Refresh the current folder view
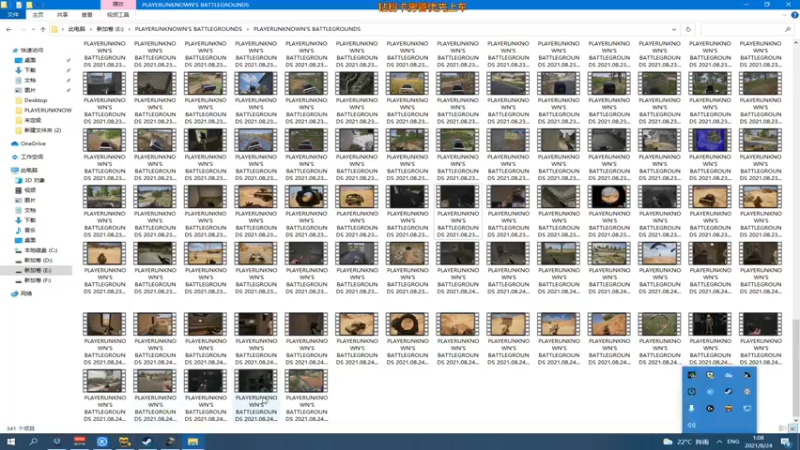Viewport: 800px width, 450px height. tap(688, 30)
